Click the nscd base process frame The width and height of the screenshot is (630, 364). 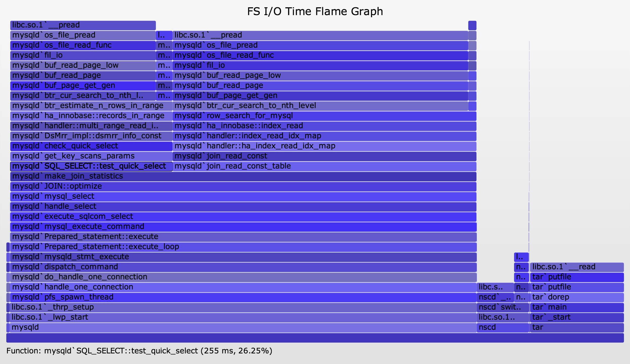coord(503,328)
